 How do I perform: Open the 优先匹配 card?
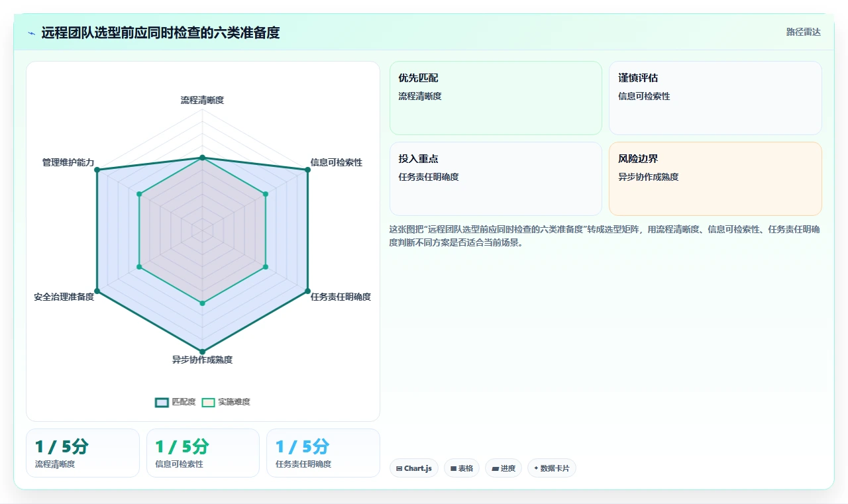point(496,98)
